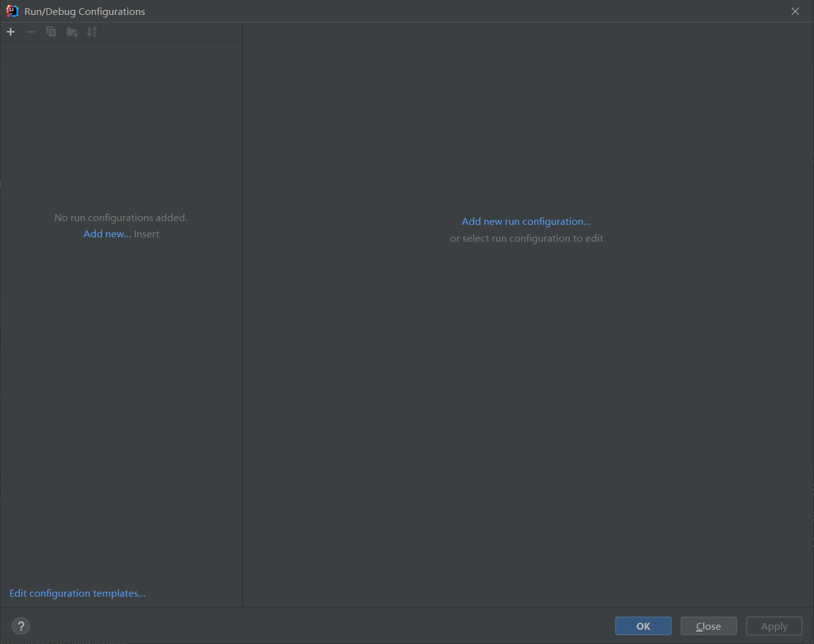Open "Edit configuration templates..." link
This screenshot has width=814, height=644.
pos(77,594)
